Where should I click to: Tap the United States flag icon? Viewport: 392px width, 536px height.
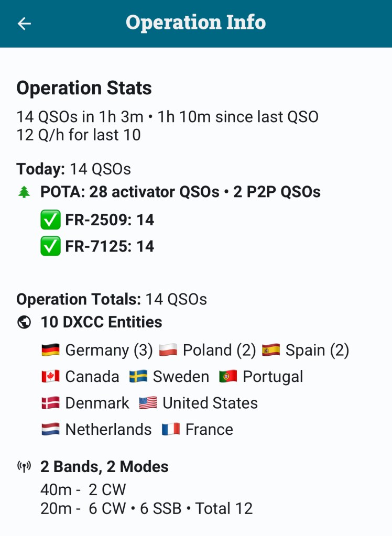148,403
